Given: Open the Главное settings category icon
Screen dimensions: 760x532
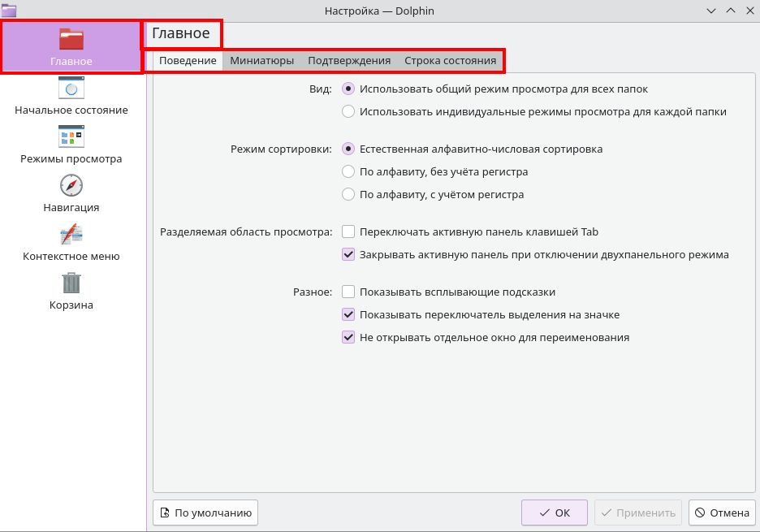Looking at the screenshot, I should click(x=71, y=39).
